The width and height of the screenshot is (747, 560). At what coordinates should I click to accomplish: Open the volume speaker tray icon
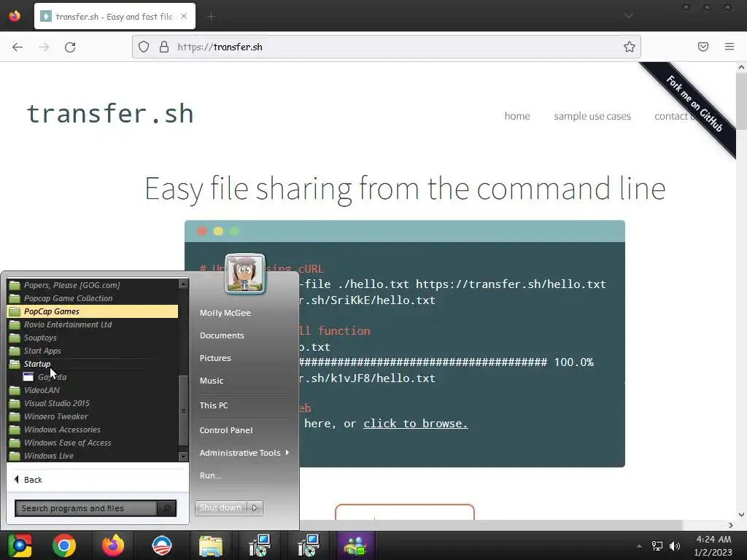point(675,545)
